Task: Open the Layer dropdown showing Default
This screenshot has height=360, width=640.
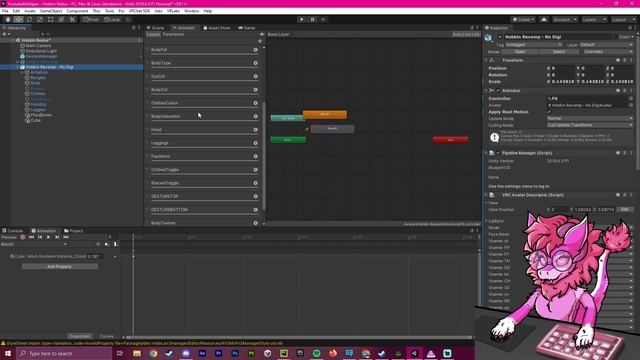Action: tap(606, 45)
